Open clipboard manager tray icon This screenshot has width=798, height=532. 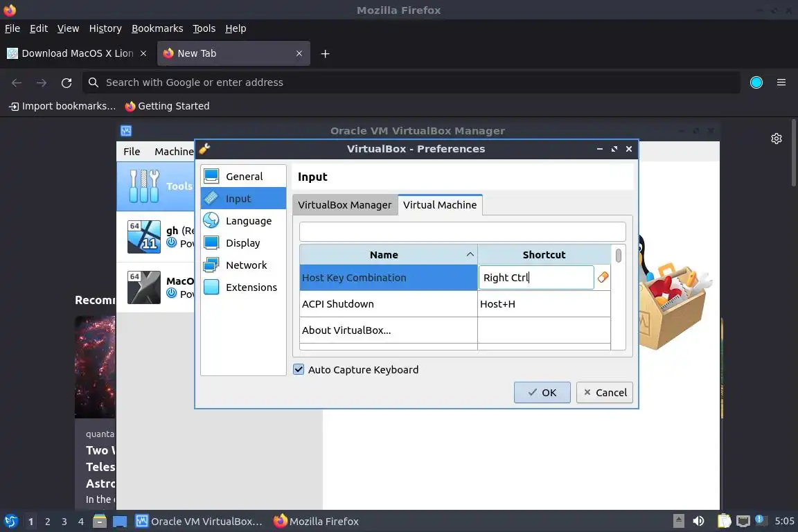pyautogui.click(x=724, y=521)
